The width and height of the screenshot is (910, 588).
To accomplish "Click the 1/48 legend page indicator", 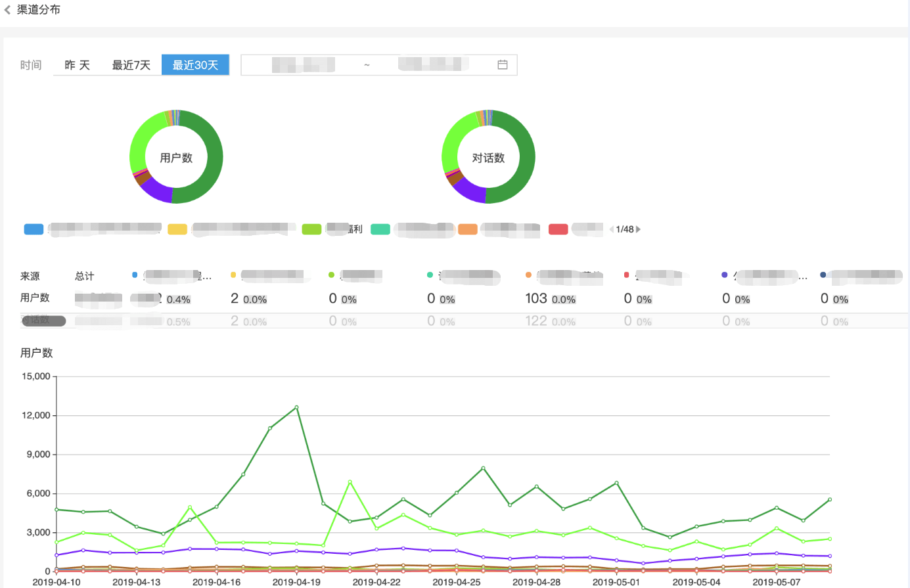I will [625, 229].
